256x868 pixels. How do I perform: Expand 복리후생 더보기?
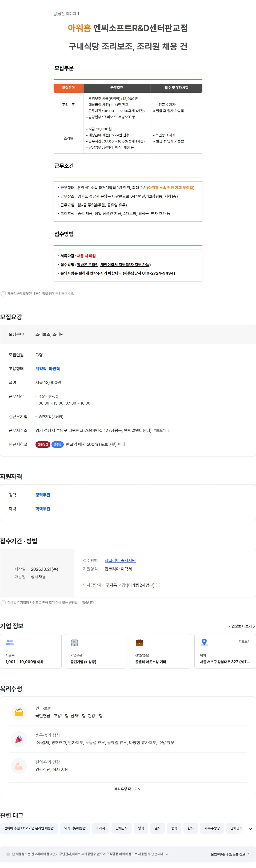point(128,789)
